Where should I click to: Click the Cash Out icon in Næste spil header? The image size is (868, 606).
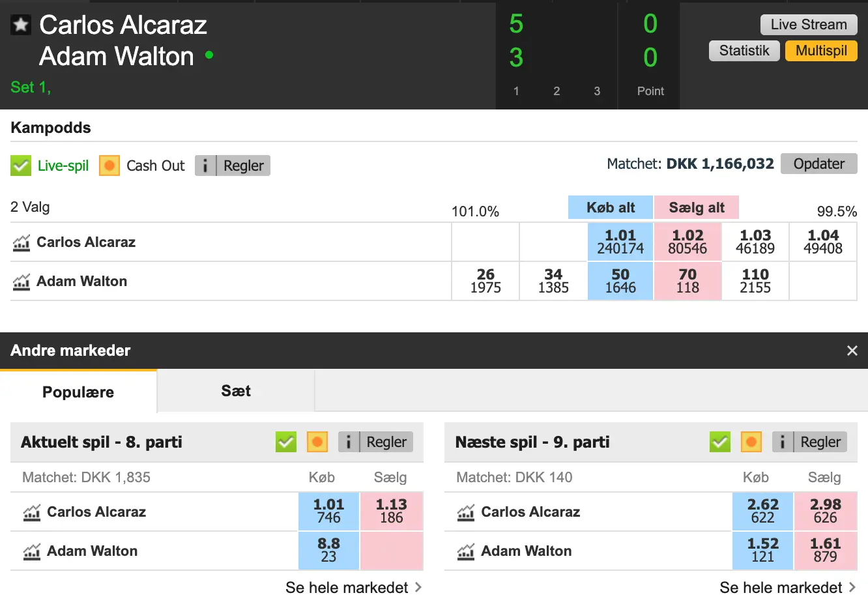751,442
